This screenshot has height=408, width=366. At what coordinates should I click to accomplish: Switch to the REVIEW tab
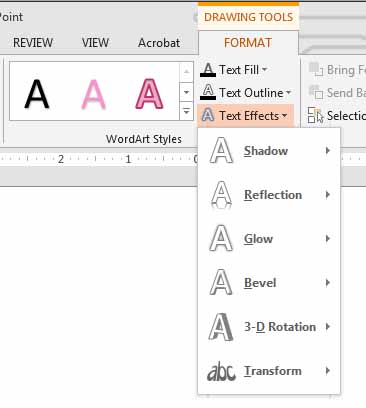(33, 43)
